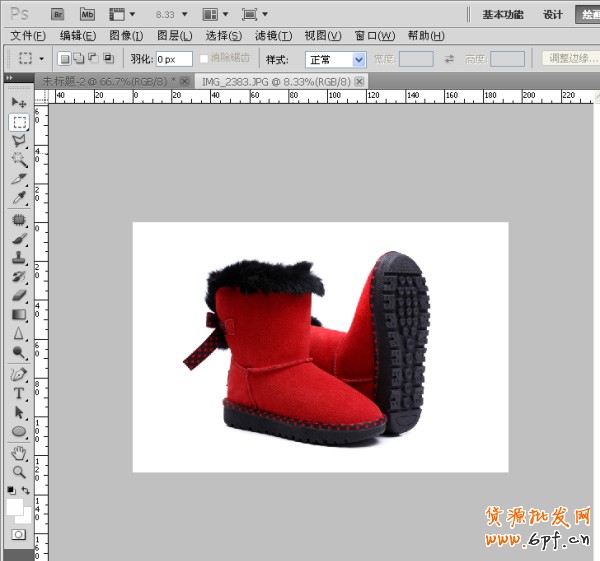The image size is (600, 561).
Task: Select the Hand tool
Action: tap(18, 452)
